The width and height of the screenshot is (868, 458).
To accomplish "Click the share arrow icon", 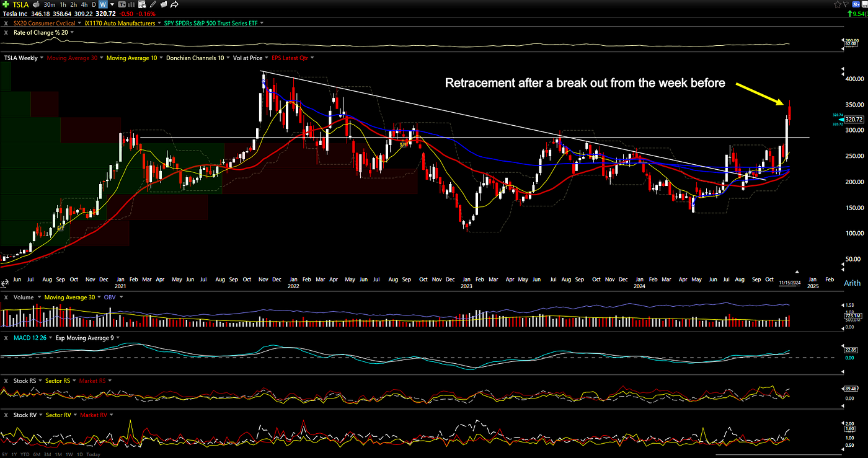I will point(175,4).
